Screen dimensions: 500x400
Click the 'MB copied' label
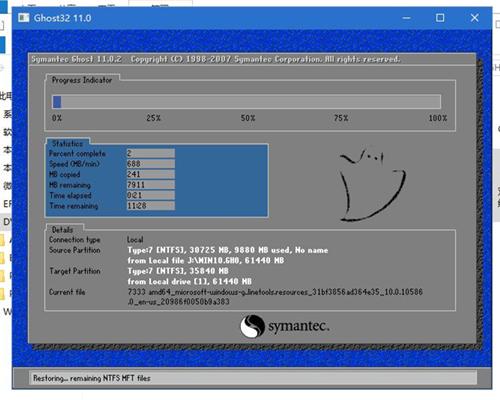click(65, 174)
